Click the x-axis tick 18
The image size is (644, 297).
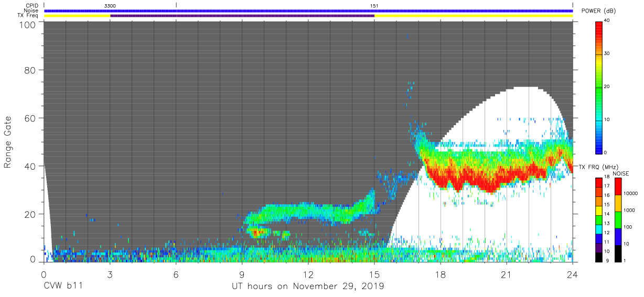(441, 274)
